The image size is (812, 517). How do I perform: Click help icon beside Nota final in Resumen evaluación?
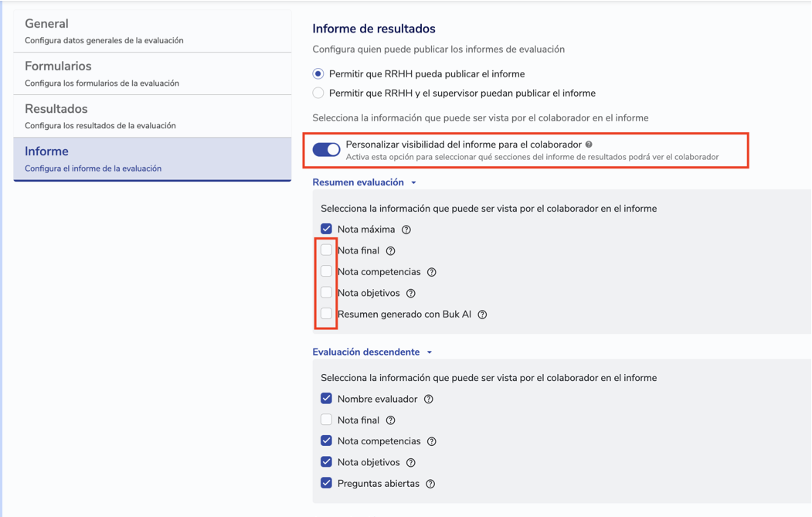390,251
